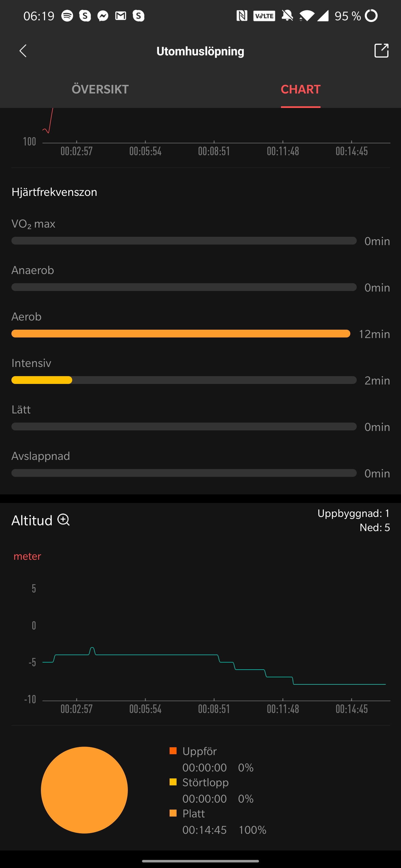
Task: Tap the Altitud section title
Action: 32,521
